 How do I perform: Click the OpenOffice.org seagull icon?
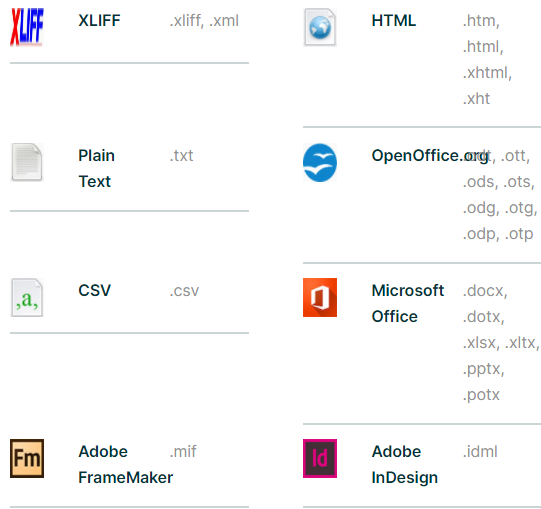[320, 162]
